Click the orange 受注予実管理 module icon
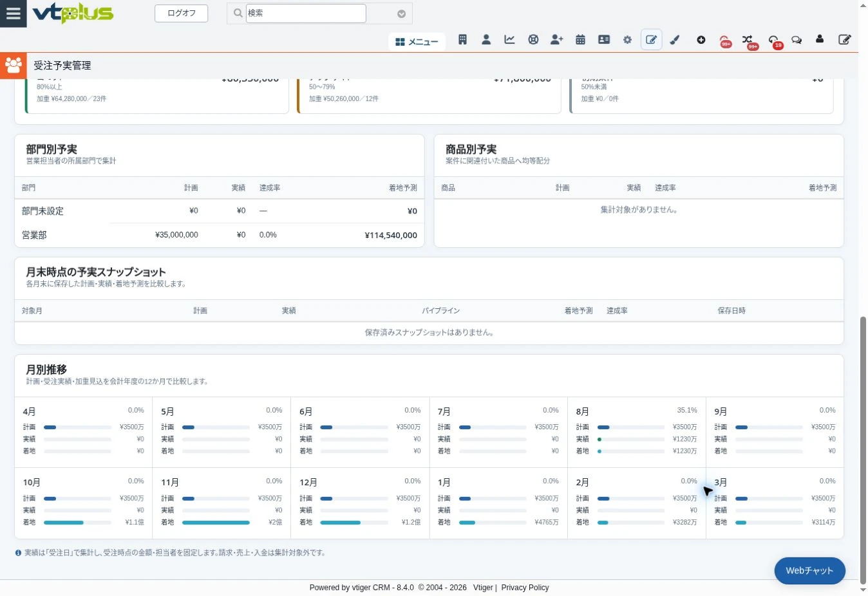Screen dimensions: 868x596 13,66
